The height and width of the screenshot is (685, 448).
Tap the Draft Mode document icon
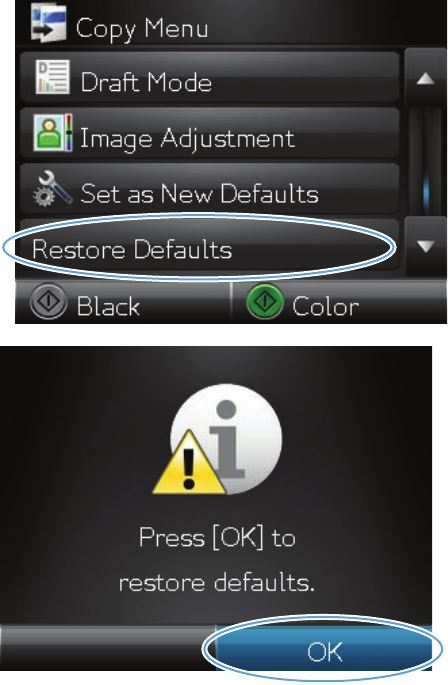52,77
